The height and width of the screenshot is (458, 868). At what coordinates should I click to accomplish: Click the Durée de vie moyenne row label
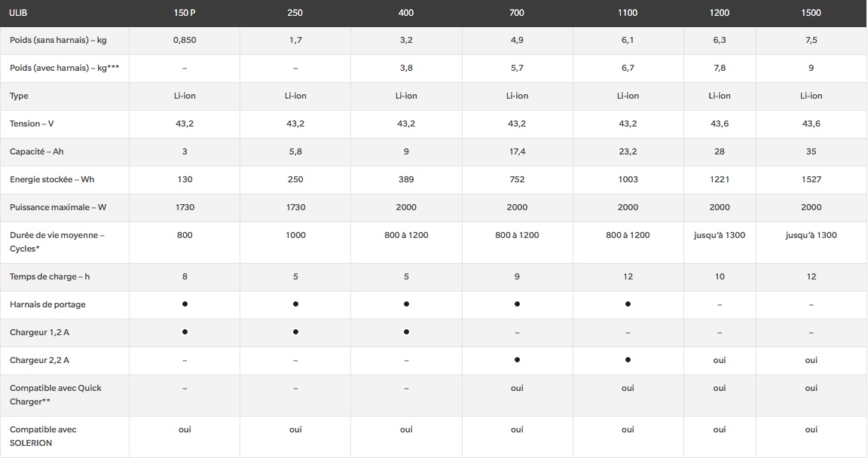click(x=57, y=242)
